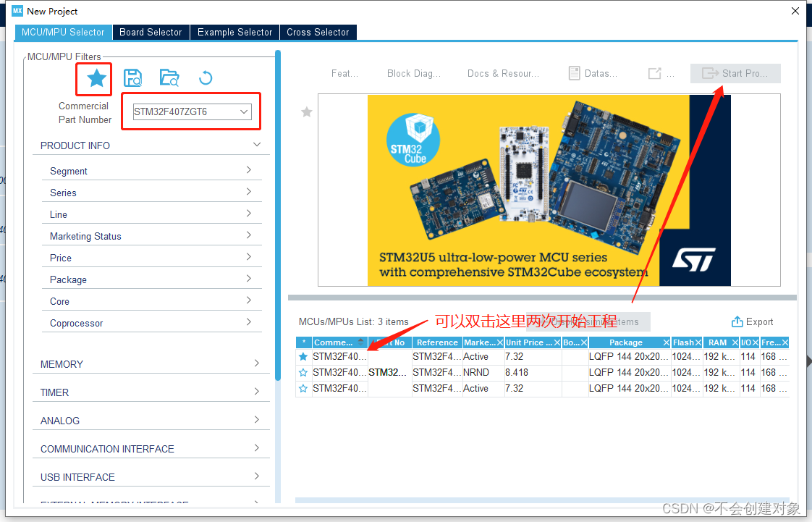Open the datasheet document icon
This screenshot has height=522, width=812.
pyautogui.click(x=575, y=74)
